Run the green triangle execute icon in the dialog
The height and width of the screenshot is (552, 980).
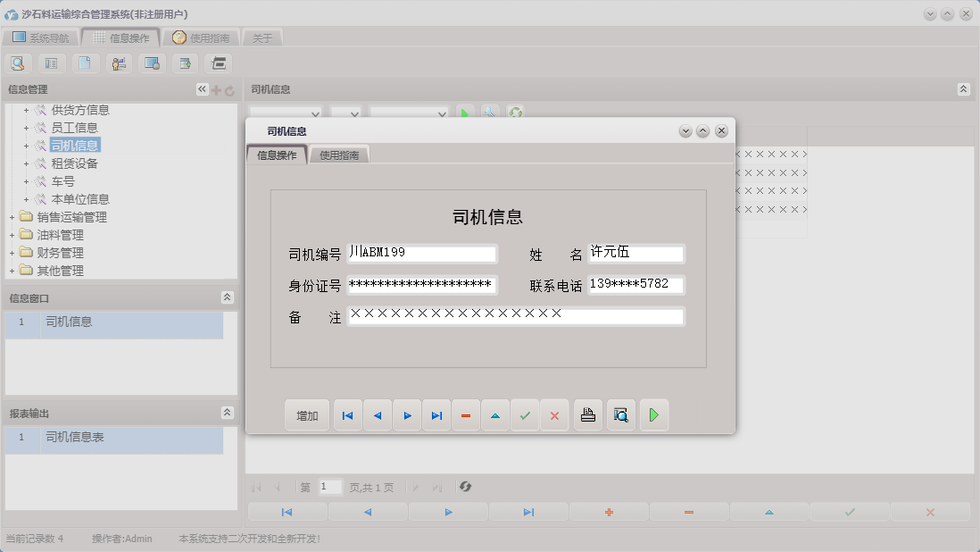click(x=654, y=414)
